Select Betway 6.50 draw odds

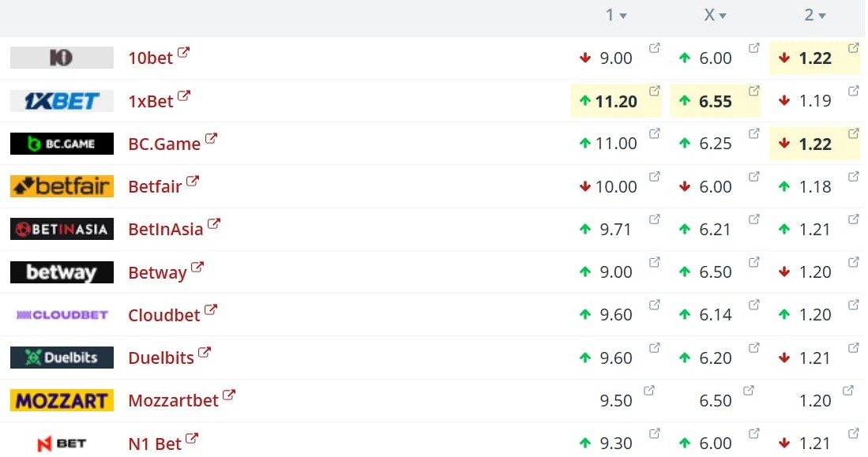pyautogui.click(x=715, y=272)
